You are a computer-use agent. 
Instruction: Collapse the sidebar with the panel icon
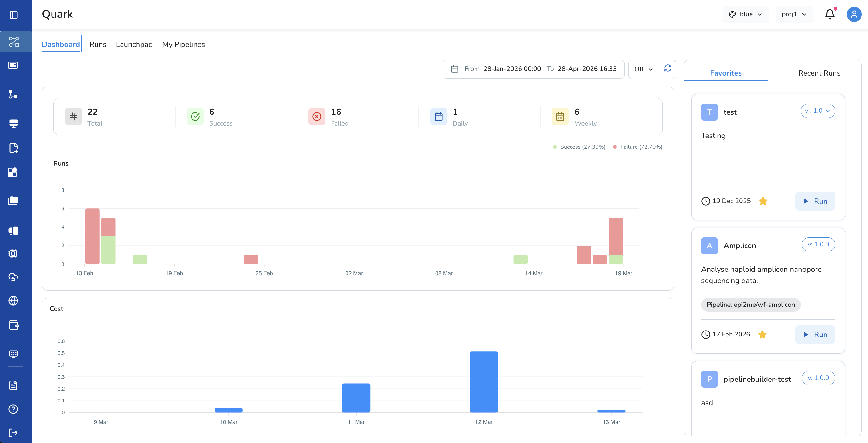click(x=14, y=15)
